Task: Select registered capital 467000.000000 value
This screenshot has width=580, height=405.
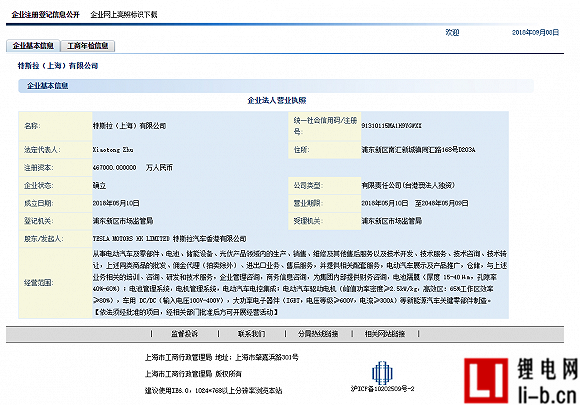Action: coord(114,168)
